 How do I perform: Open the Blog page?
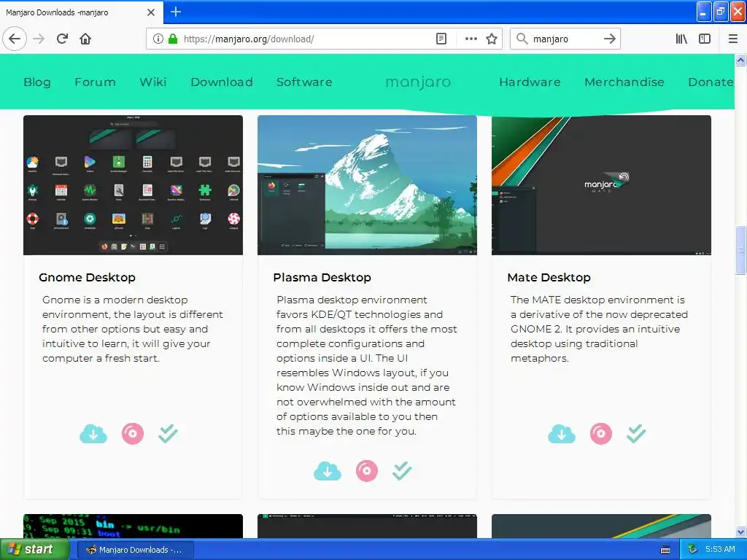click(37, 82)
